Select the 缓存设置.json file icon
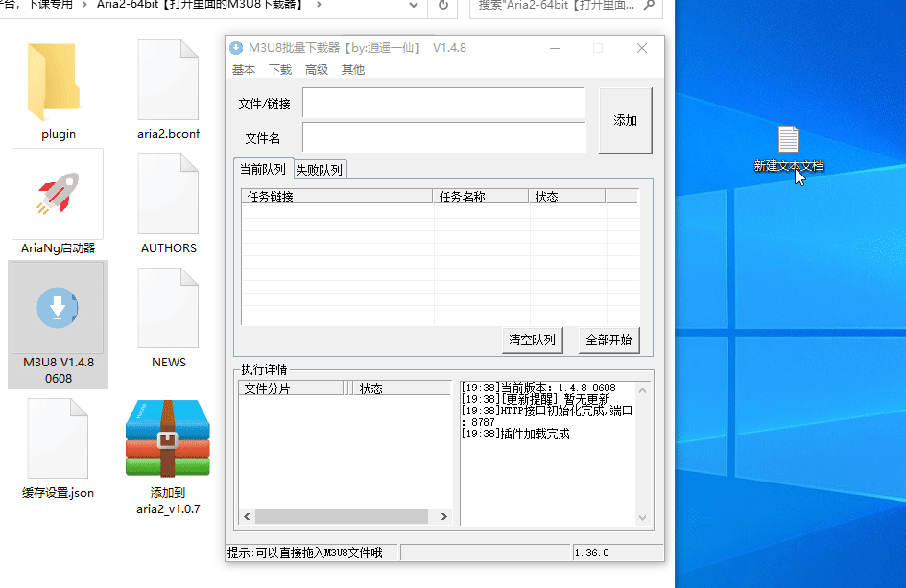 point(58,438)
